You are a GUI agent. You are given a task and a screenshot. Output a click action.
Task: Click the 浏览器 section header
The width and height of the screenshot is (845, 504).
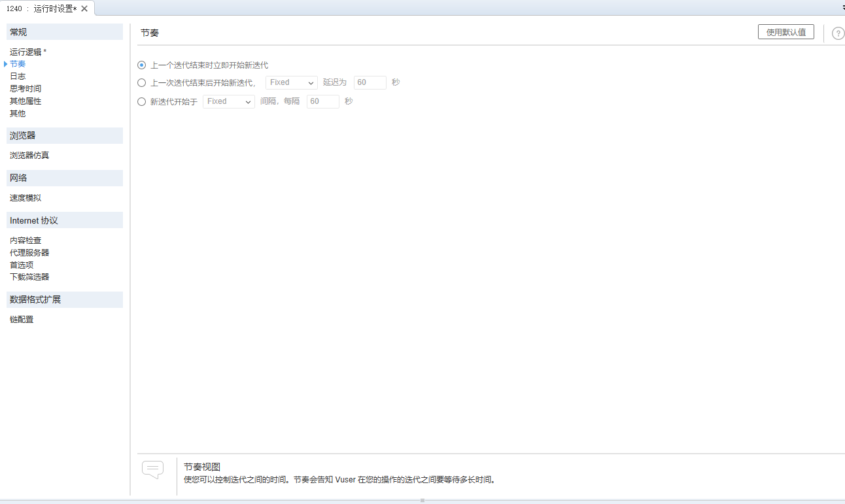click(65, 136)
